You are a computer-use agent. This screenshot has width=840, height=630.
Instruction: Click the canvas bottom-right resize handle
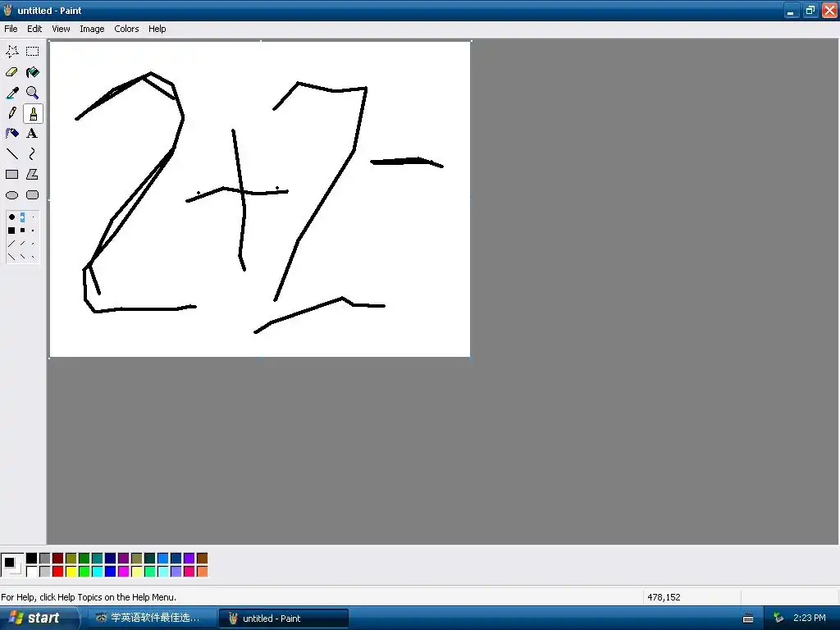[x=470, y=358]
